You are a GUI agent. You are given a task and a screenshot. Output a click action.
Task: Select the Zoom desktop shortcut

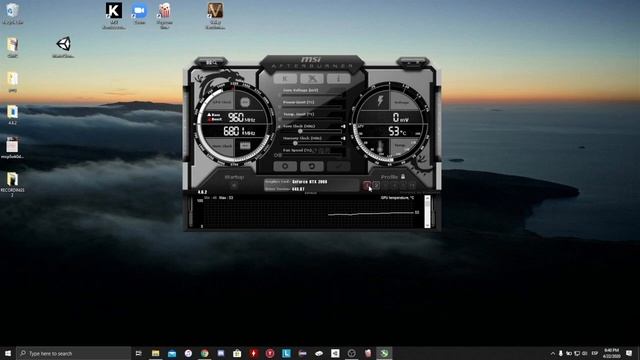pyautogui.click(x=140, y=13)
